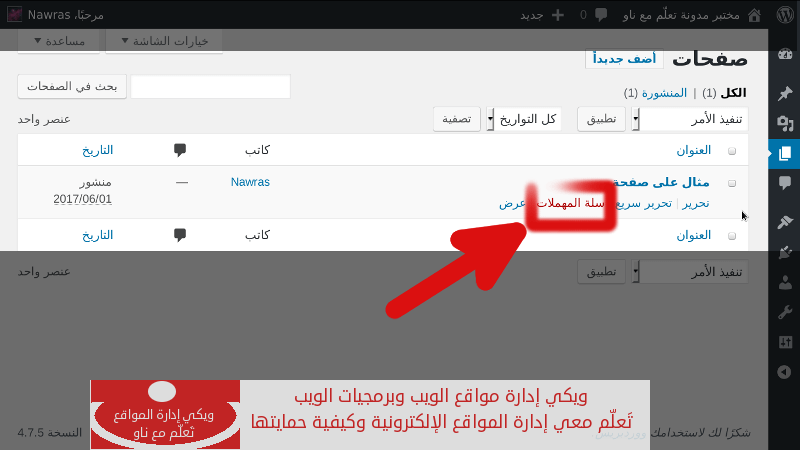Select the 'المنشورة' published filter

tap(662, 93)
